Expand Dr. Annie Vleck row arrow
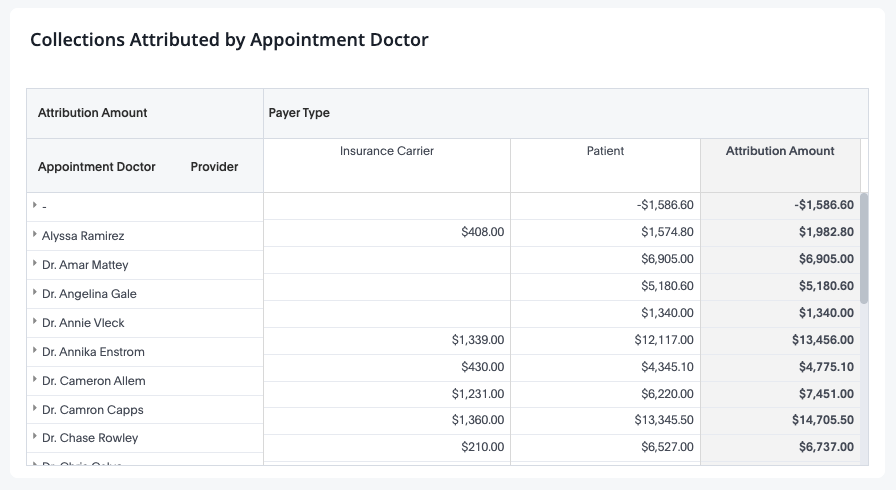896x490 pixels. point(35,321)
